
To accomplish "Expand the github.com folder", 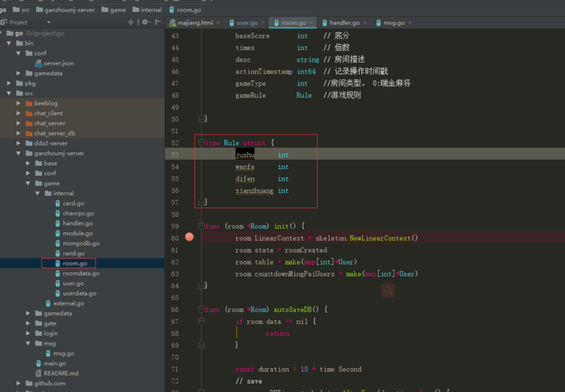I will [19, 384].
